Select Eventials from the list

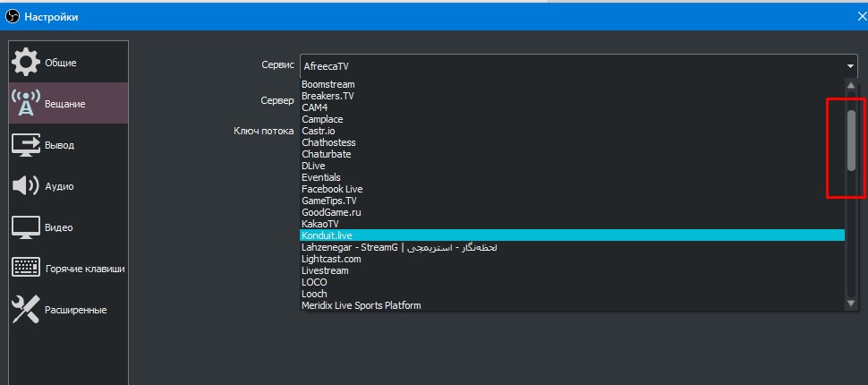point(572,177)
